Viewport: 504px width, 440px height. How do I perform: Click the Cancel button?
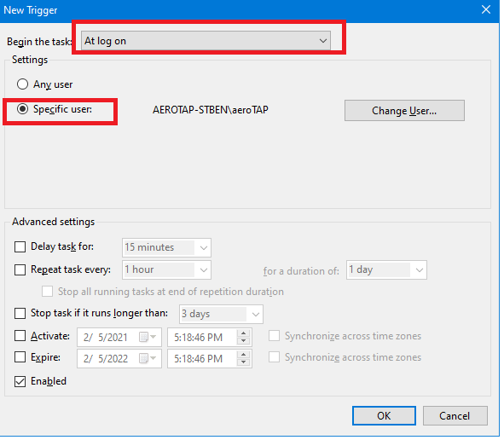(x=455, y=416)
